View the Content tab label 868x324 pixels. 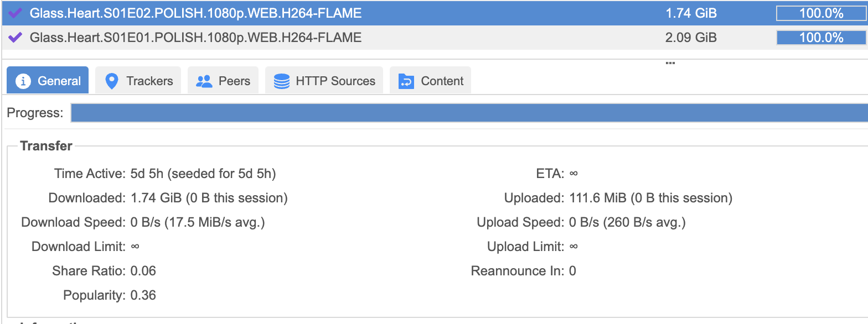click(442, 81)
